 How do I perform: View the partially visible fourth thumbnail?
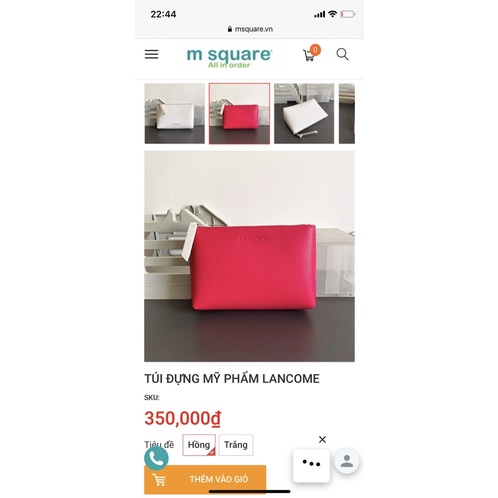tap(347, 114)
